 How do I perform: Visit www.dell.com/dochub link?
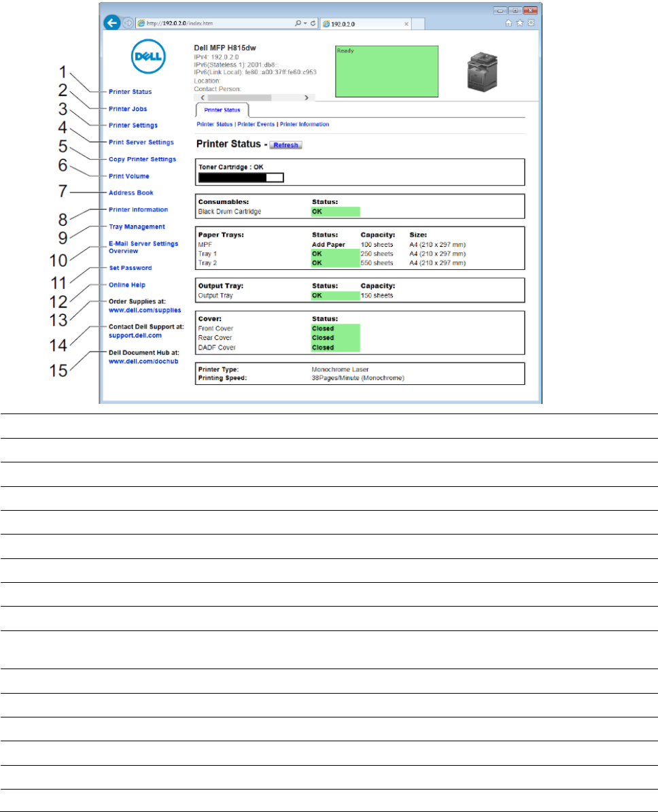143,362
